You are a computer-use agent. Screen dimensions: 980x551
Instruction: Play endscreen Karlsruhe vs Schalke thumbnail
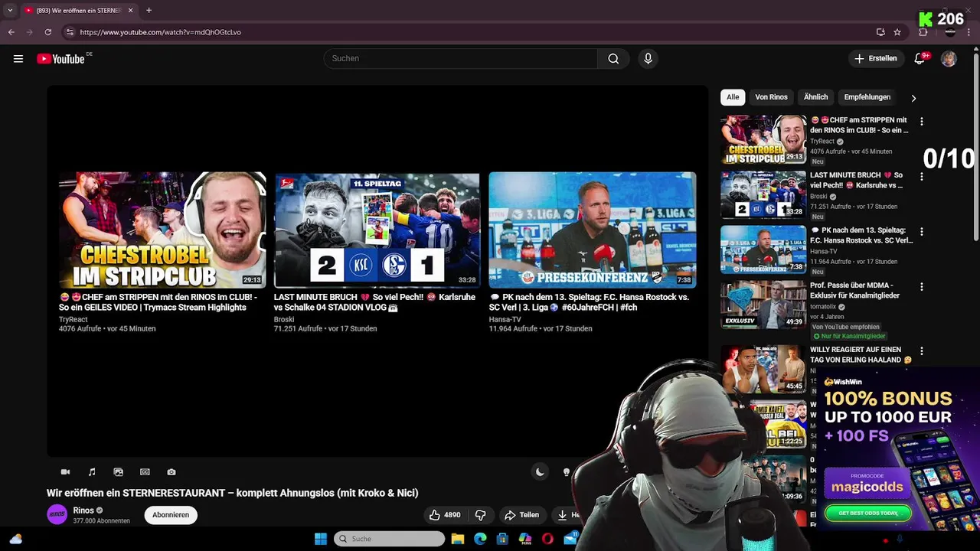377,230
